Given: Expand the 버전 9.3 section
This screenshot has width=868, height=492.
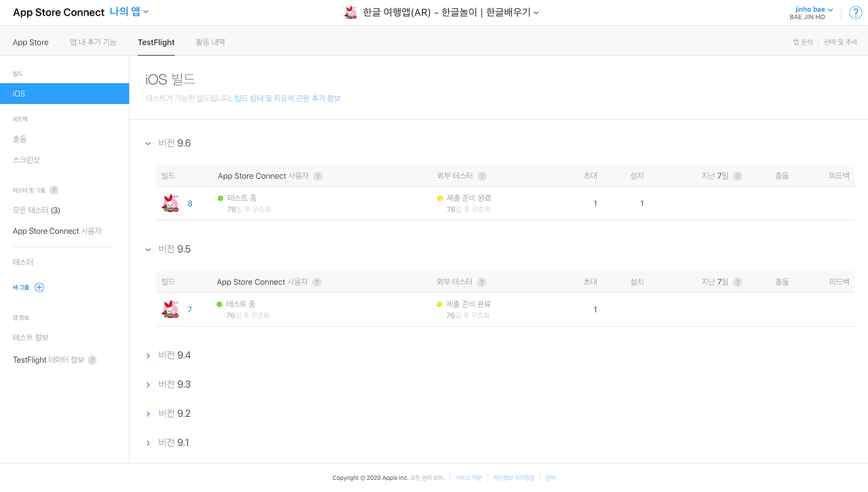Looking at the screenshot, I should click(x=149, y=384).
